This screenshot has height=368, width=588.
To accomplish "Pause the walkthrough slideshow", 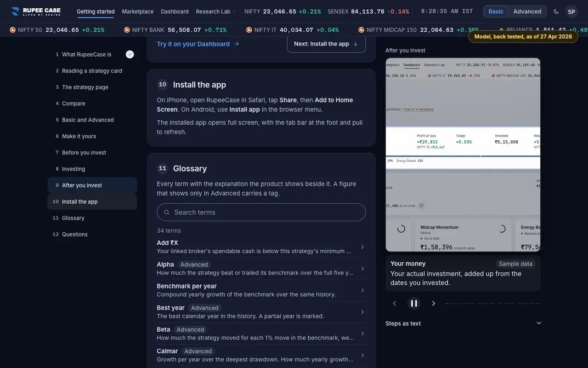I will point(414,303).
